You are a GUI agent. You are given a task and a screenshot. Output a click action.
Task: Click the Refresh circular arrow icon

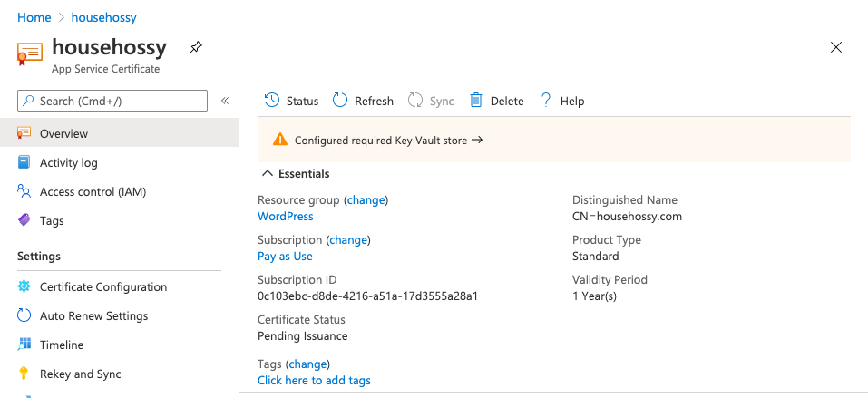[340, 101]
